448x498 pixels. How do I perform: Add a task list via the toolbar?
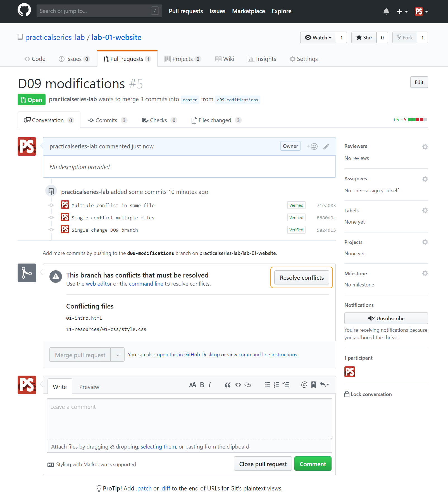(x=285, y=385)
